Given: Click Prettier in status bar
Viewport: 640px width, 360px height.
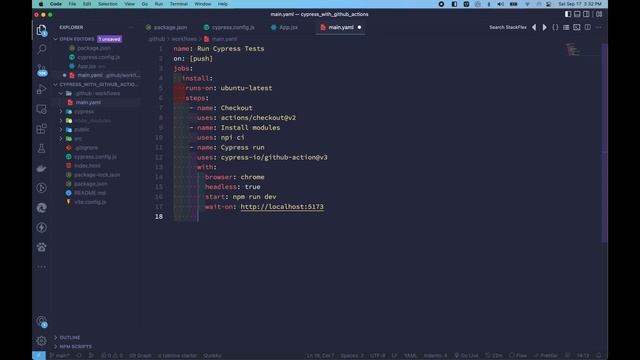Looking at the screenshot, I should coord(546,356).
